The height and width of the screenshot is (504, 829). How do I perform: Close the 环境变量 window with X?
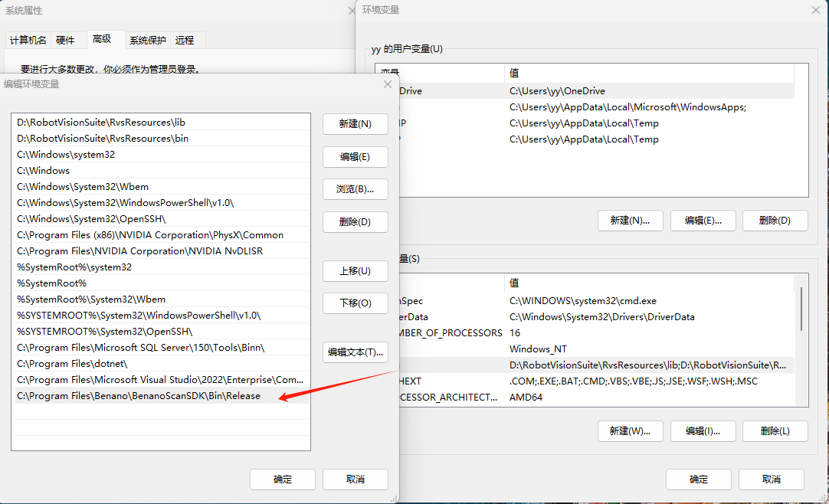click(816, 10)
